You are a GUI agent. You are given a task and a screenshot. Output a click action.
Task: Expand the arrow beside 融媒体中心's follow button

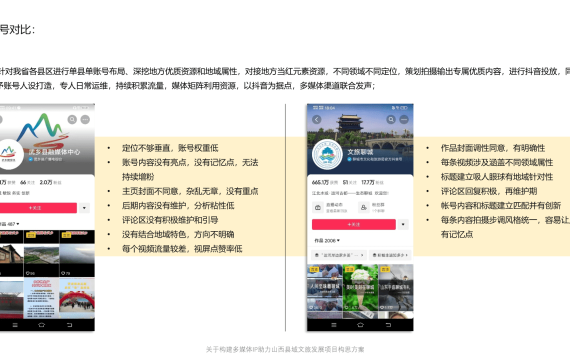coord(84,208)
